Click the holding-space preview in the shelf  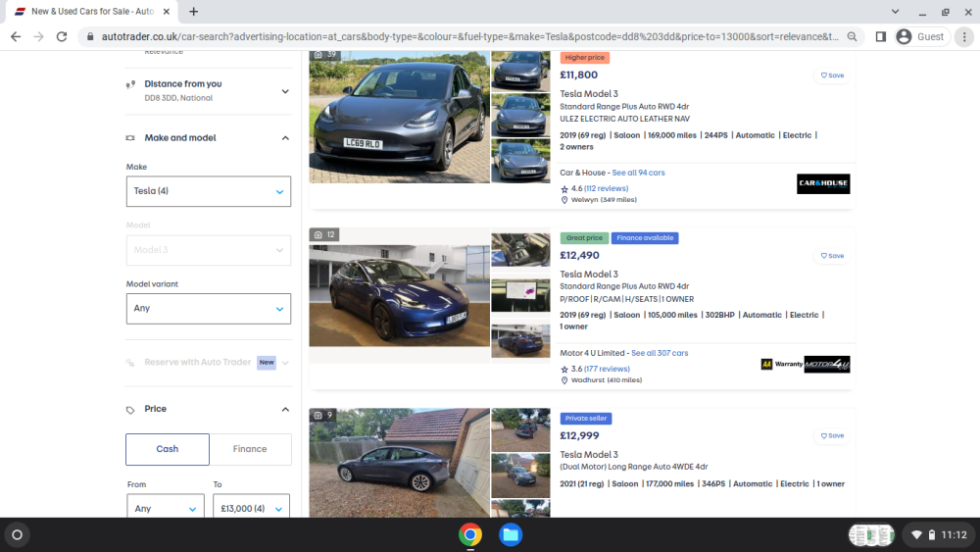coord(871,535)
